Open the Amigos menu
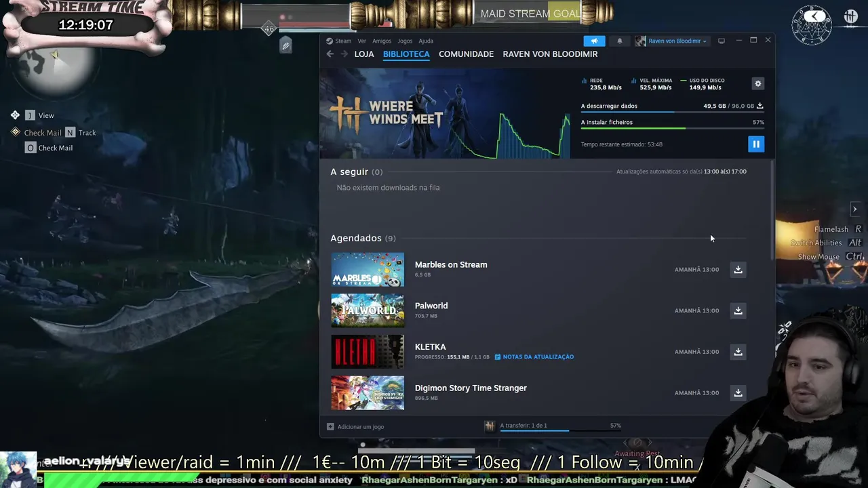The image size is (868, 488). click(382, 41)
